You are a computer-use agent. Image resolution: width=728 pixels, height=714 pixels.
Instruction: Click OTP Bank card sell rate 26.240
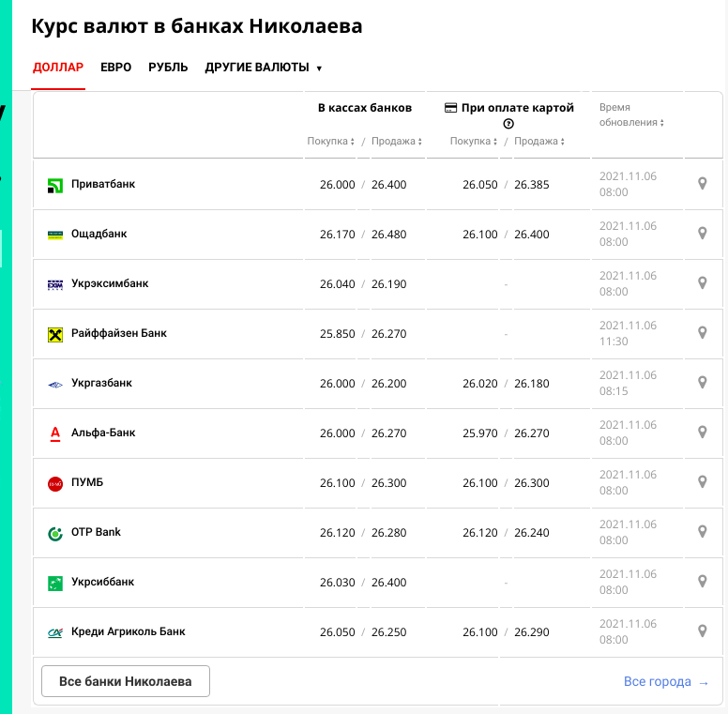[532, 533]
